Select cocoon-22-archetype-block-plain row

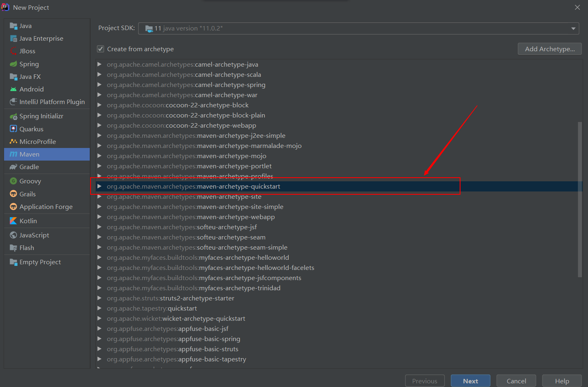point(339,115)
